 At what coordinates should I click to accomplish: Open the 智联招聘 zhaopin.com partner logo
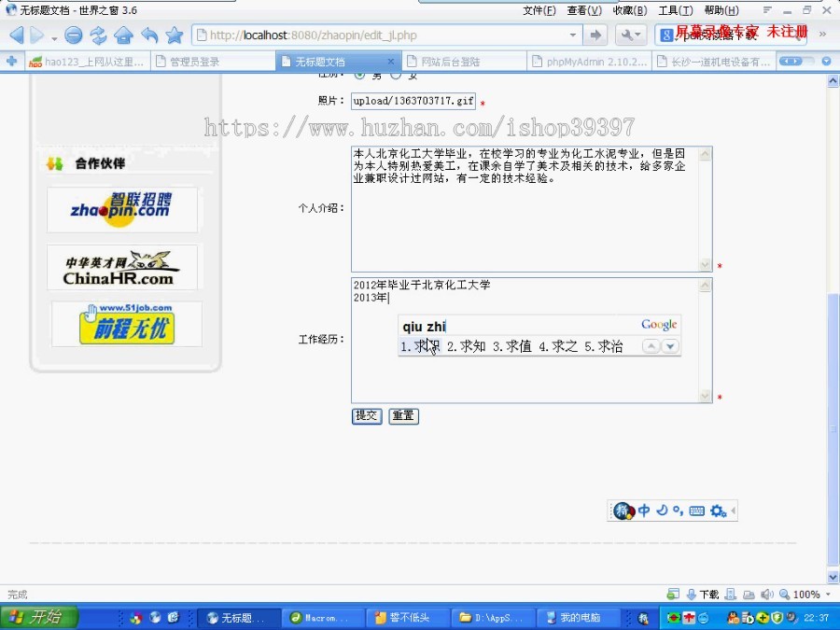pos(121,209)
